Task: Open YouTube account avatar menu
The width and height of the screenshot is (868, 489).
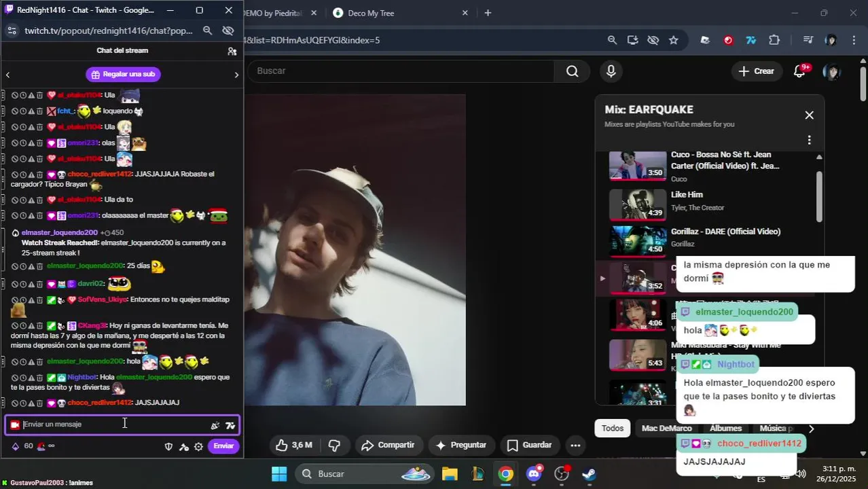Action: pyautogui.click(x=831, y=71)
